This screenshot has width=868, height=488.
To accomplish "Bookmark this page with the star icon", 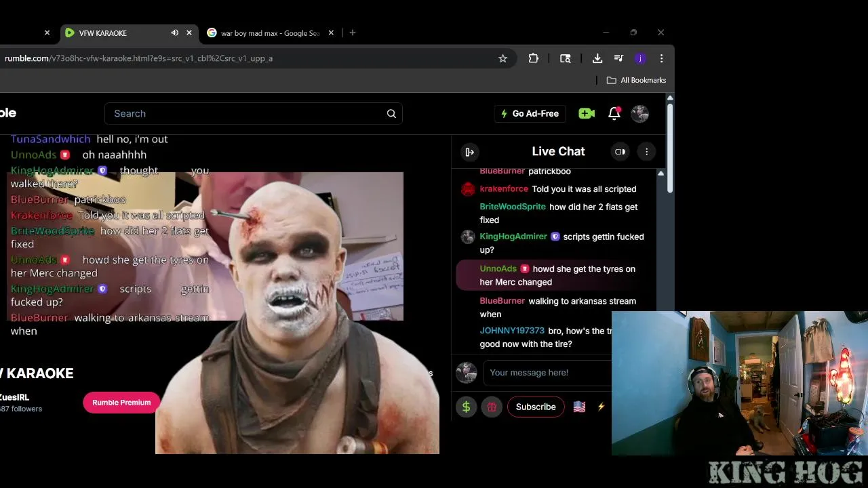I will click(502, 58).
